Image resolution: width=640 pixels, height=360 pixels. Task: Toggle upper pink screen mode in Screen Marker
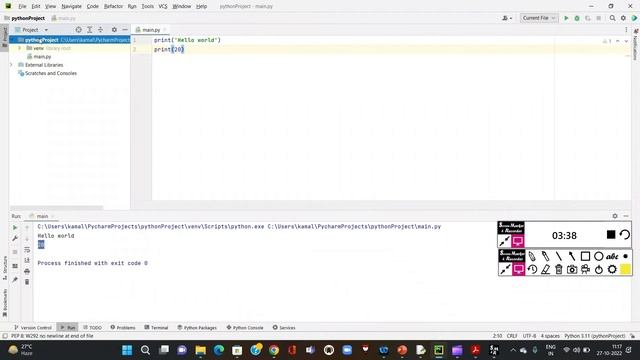[x=518, y=241]
